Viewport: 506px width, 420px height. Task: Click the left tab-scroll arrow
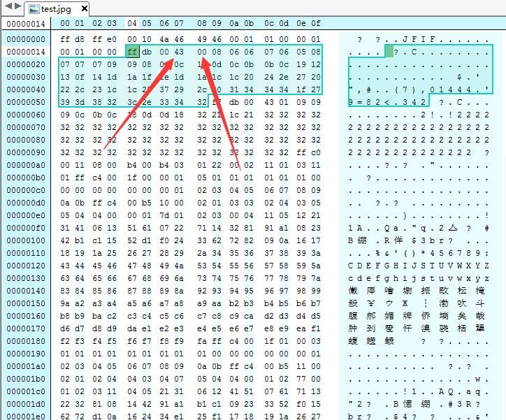tap(8, 6)
